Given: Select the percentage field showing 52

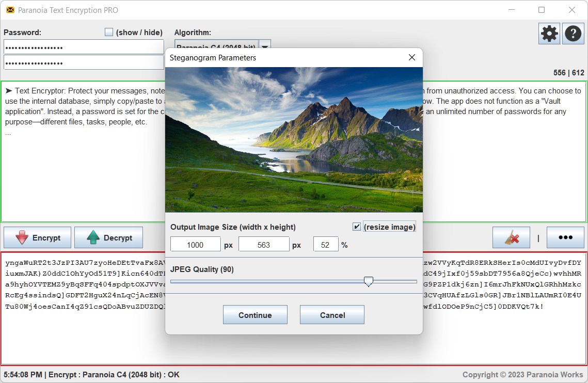Looking at the screenshot, I should pyautogui.click(x=325, y=244).
